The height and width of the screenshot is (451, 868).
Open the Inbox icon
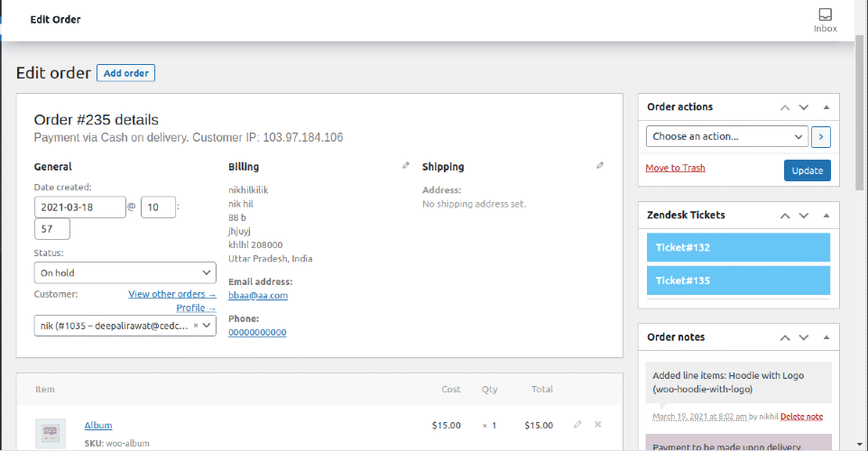825,20
